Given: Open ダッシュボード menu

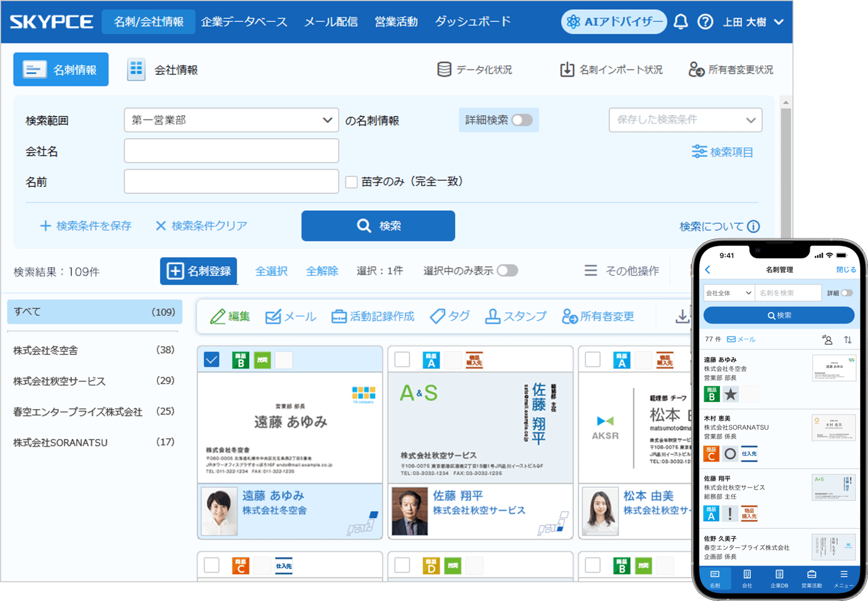Looking at the screenshot, I should click(x=473, y=22).
